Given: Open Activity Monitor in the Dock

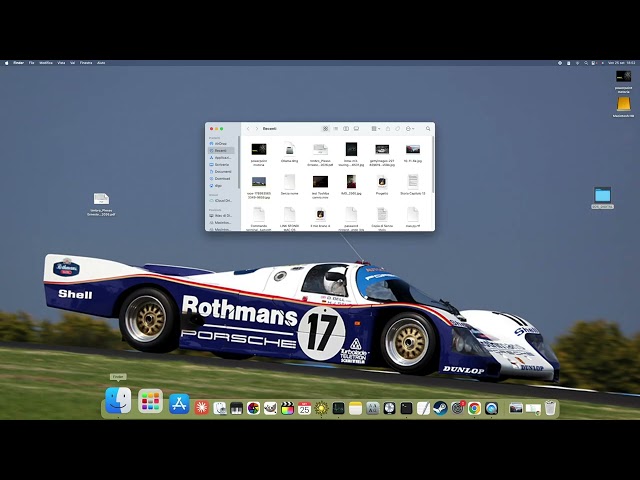Looking at the screenshot, I should (338, 408).
